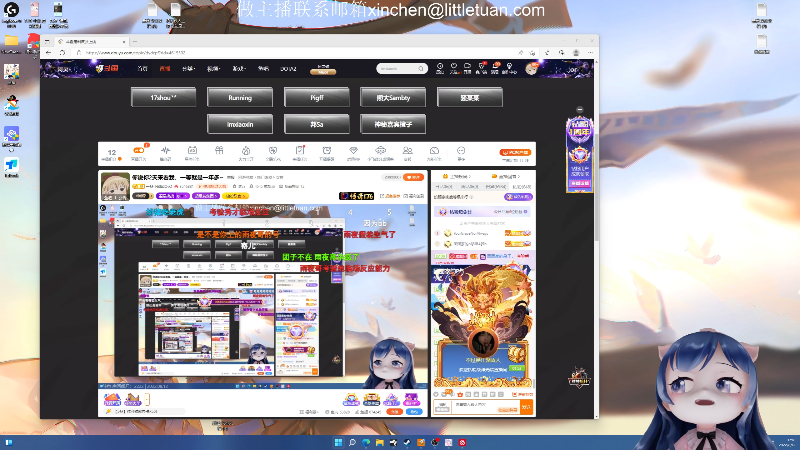
Task: Open the Widgets button at taskbar left edge
Action: (8, 442)
